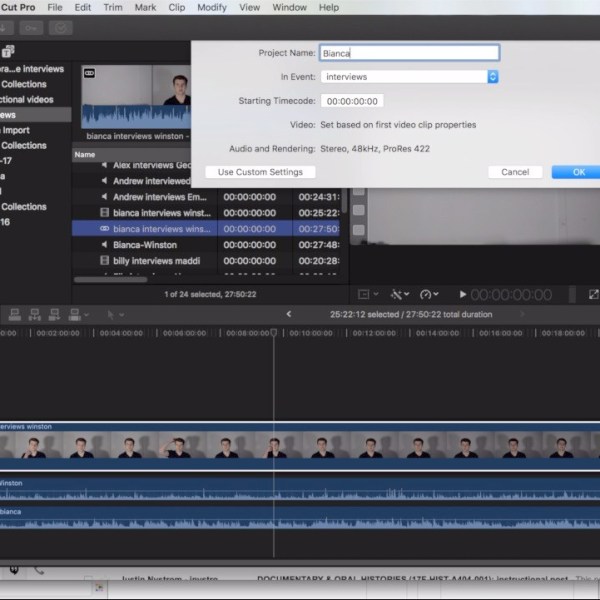Click the Use Custom Settings button

click(260, 172)
